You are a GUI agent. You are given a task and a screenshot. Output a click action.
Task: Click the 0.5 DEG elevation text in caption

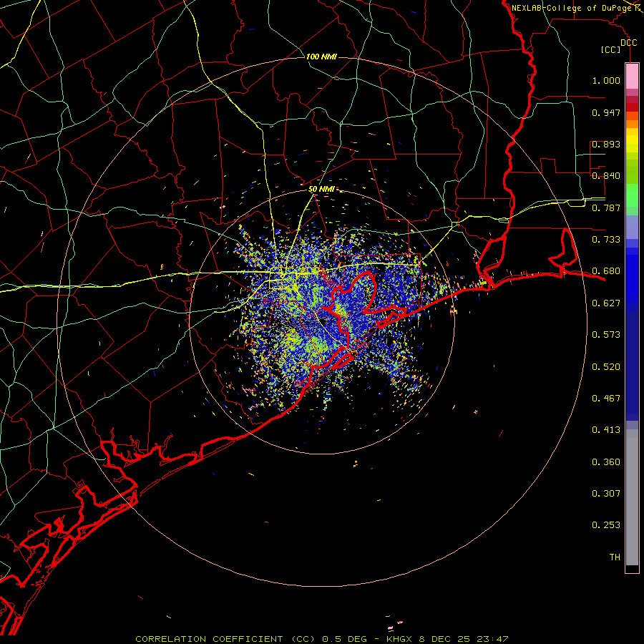[344, 639]
